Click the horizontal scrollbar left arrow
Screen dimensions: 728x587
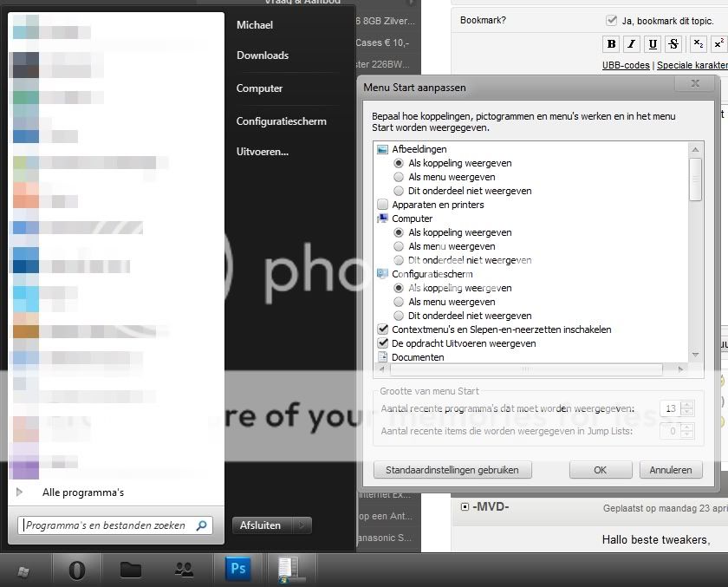[382, 369]
